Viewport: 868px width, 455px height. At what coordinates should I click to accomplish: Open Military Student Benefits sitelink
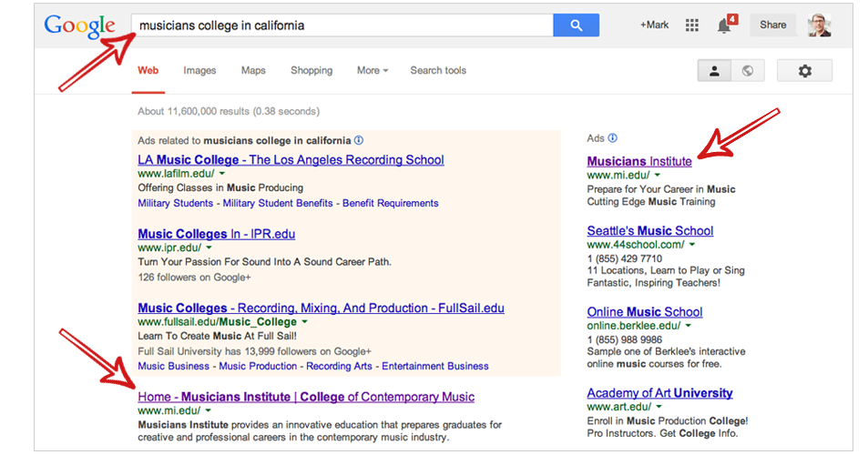coord(278,204)
